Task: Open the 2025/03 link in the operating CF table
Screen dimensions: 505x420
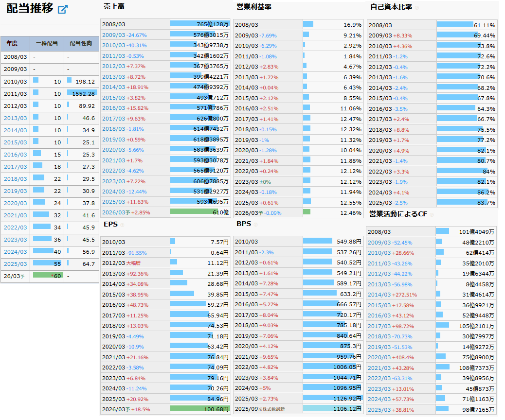Action: point(379,410)
